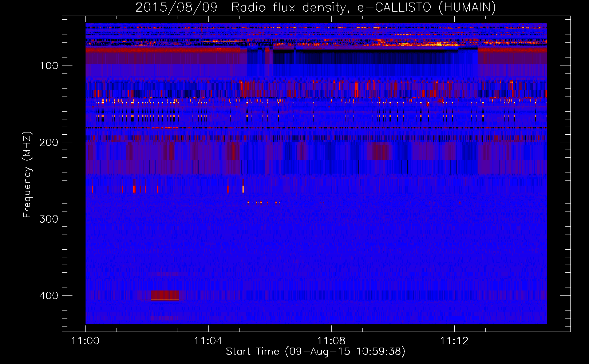
Task: Select the 11:04 time tick label
Action: tap(208, 341)
